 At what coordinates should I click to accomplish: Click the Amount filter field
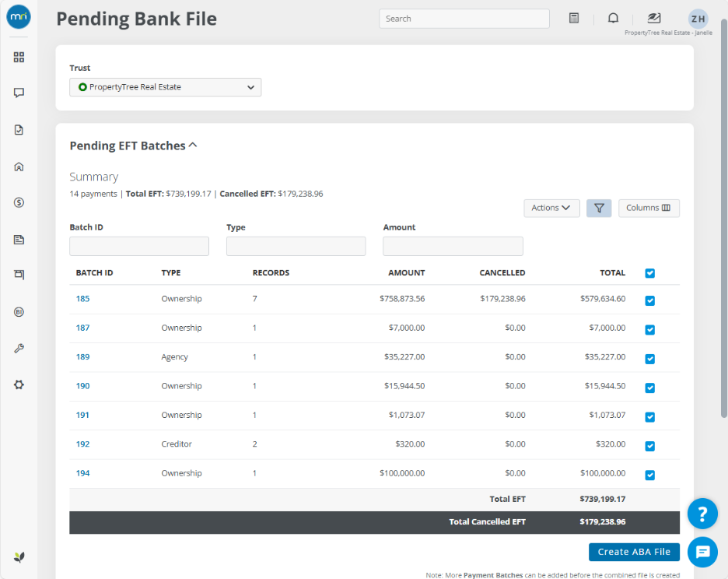pyautogui.click(x=453, y=246)
